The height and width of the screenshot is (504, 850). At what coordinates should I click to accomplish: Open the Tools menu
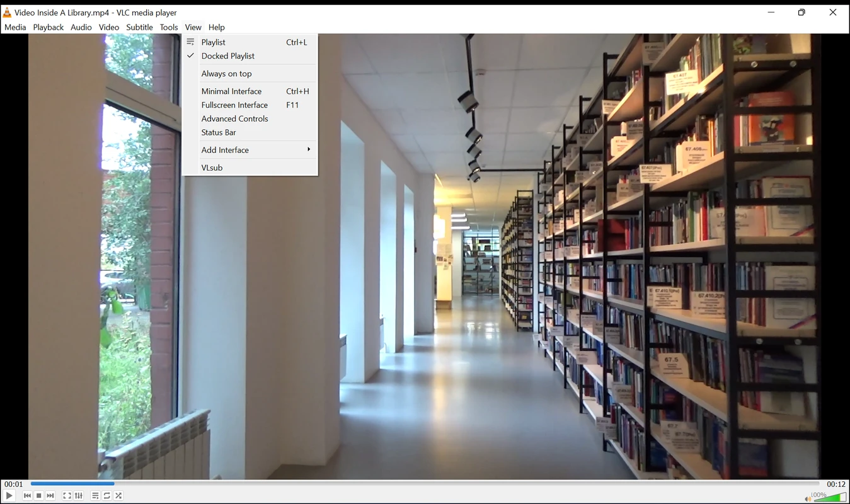(x=168, y=27)
